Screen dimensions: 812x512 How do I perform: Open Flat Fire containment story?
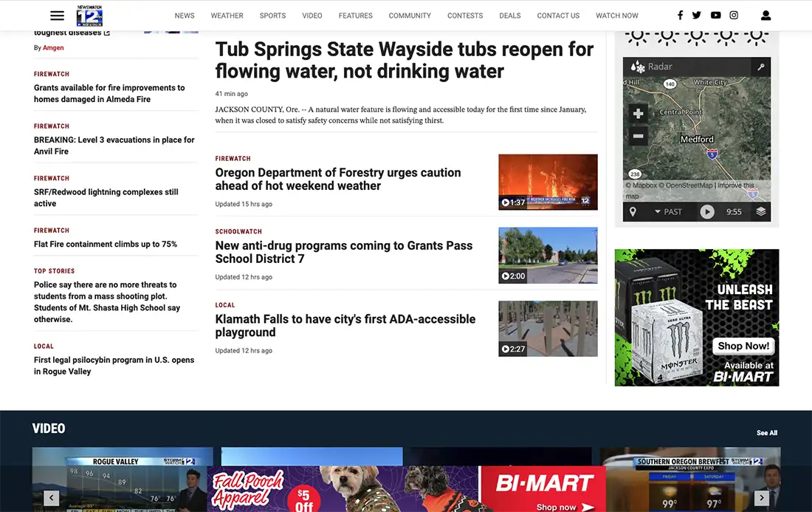pyautogui.click(x=106, y=244)
